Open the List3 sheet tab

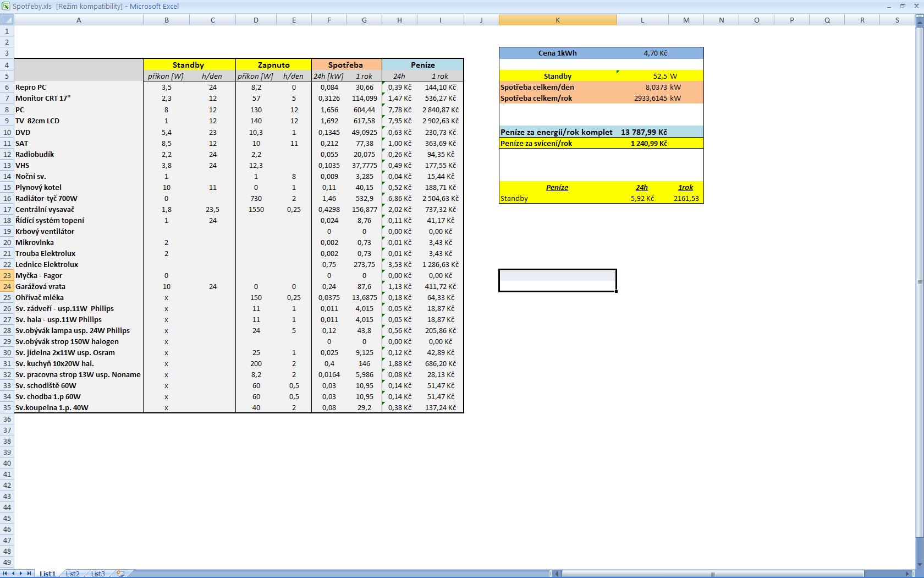[x=97, y=574]
